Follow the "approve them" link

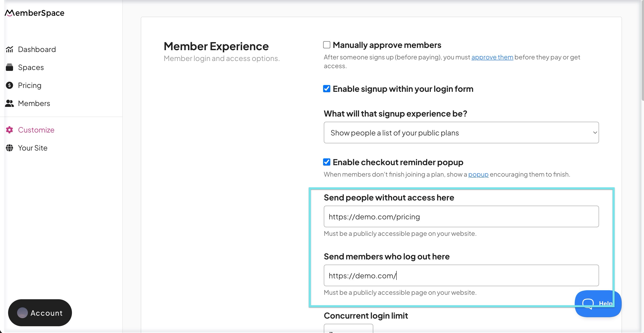492,57
